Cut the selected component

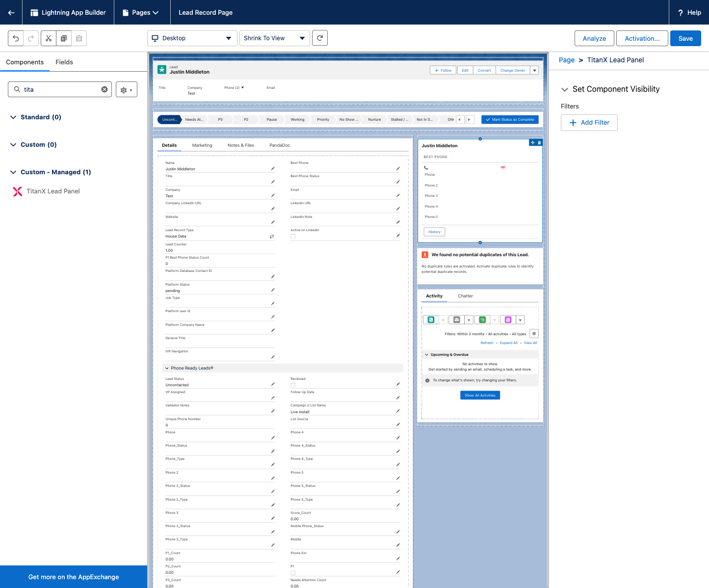49,38
